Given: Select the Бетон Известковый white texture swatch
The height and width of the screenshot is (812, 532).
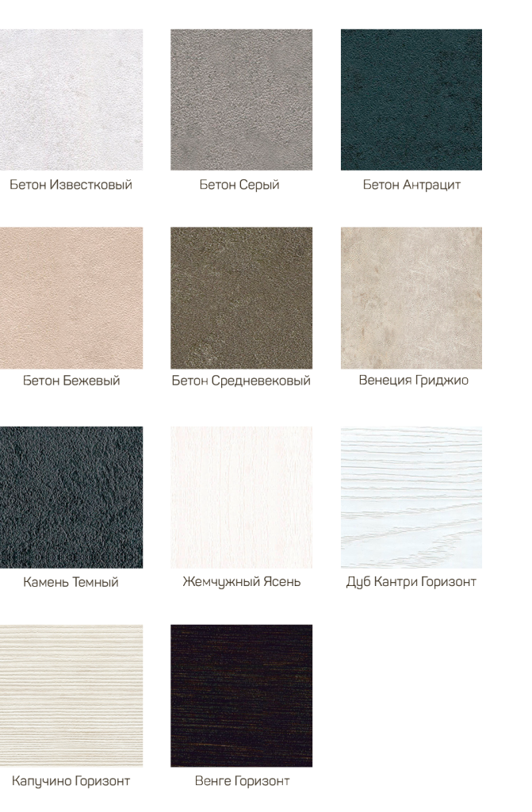Looking at the screenshot, I should tap(71, 100).
